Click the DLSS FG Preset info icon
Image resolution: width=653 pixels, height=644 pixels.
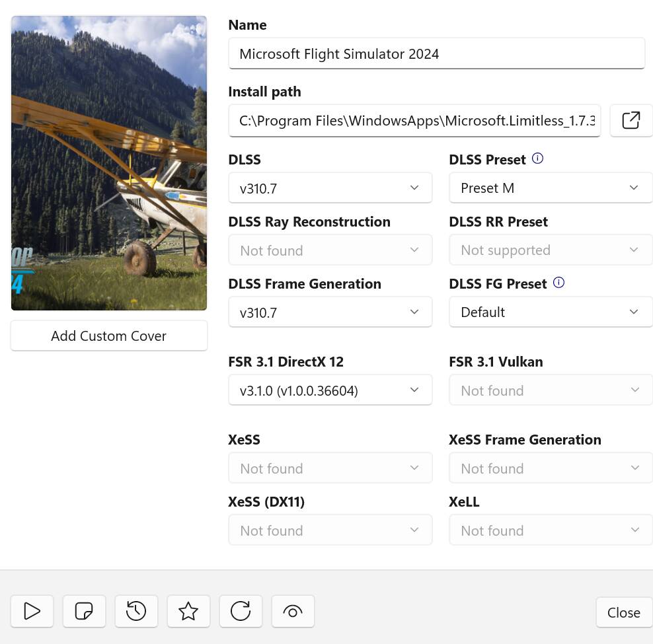[x=558, y=283]
